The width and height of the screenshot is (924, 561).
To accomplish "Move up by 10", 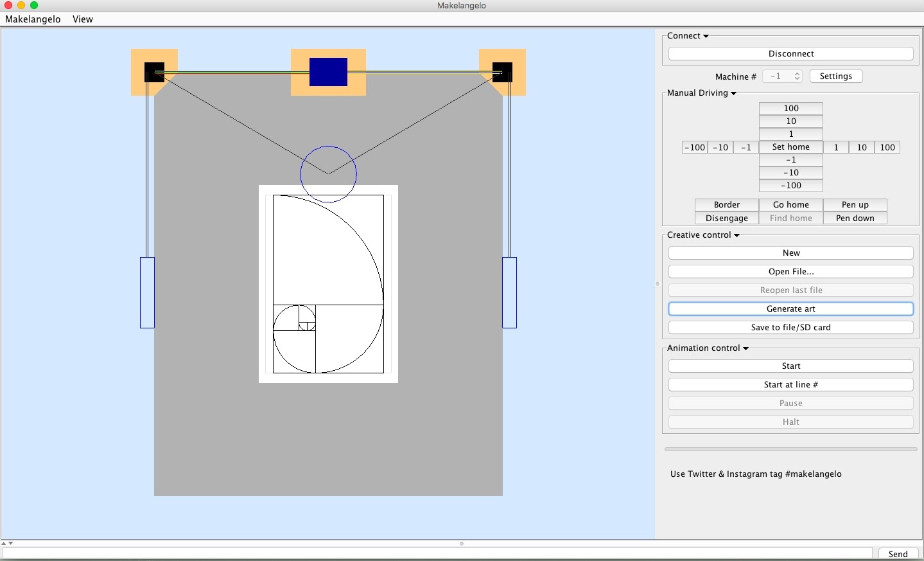I will 791,121.
